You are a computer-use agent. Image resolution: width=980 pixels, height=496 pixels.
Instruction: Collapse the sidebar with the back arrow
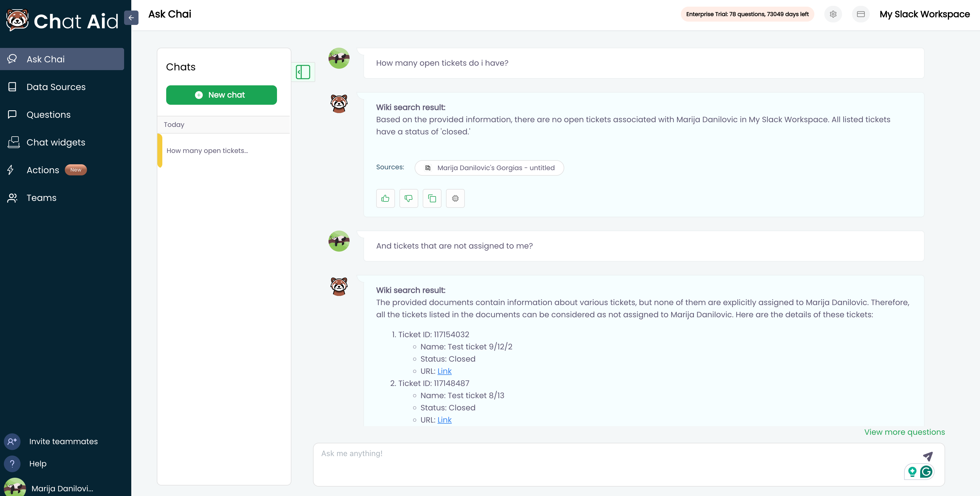(131, 17)
